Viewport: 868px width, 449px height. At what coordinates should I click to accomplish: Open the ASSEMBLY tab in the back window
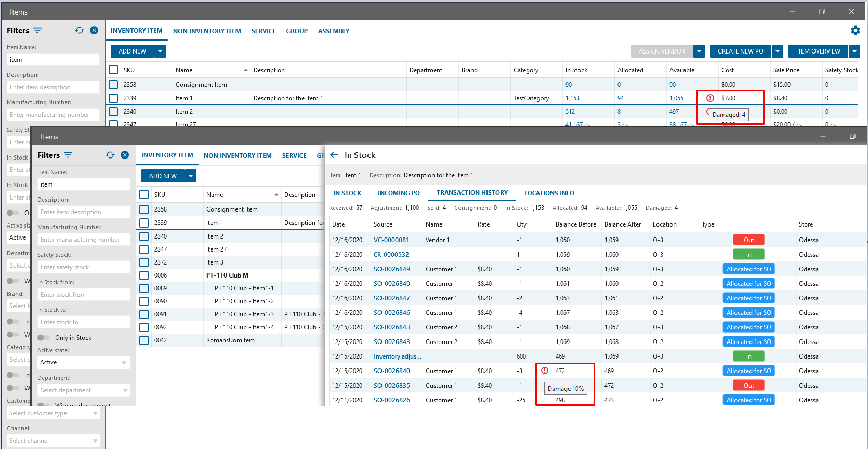point(333,31)
